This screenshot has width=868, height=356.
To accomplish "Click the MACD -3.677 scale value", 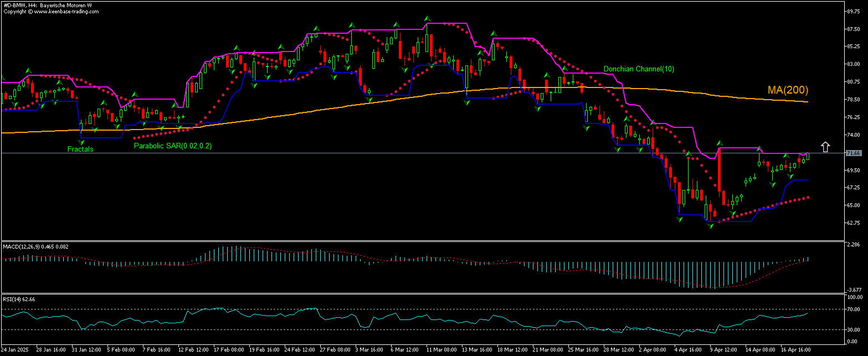I will (852, 290).
